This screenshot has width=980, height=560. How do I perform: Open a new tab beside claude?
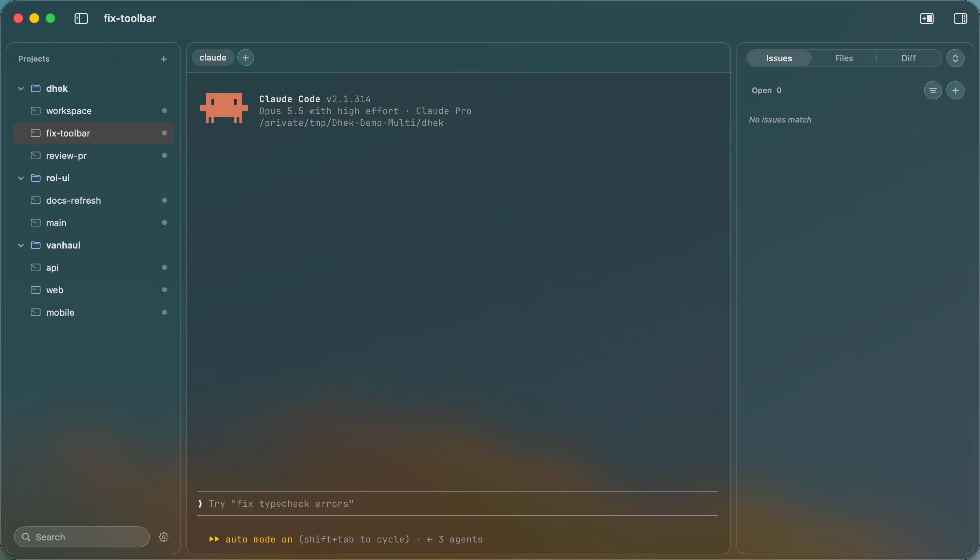[x=245, y=58]
